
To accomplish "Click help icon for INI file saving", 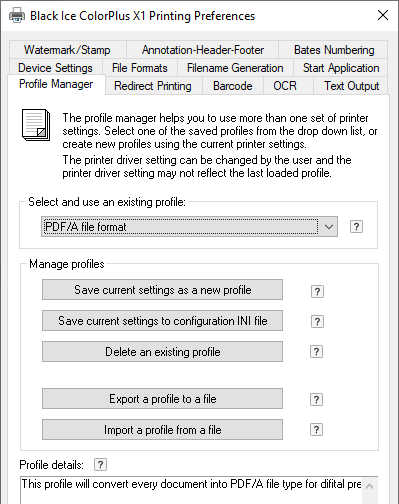I will (x=317, y=321).
